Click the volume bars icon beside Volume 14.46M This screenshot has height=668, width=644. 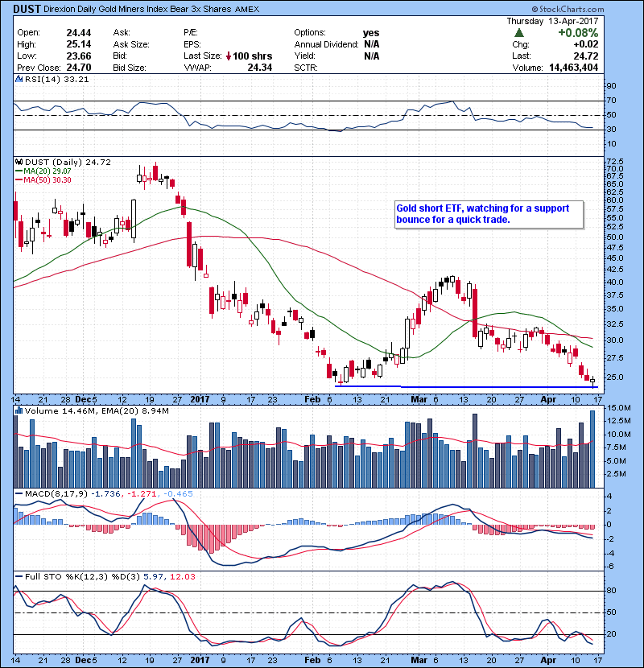pos(19,410)
